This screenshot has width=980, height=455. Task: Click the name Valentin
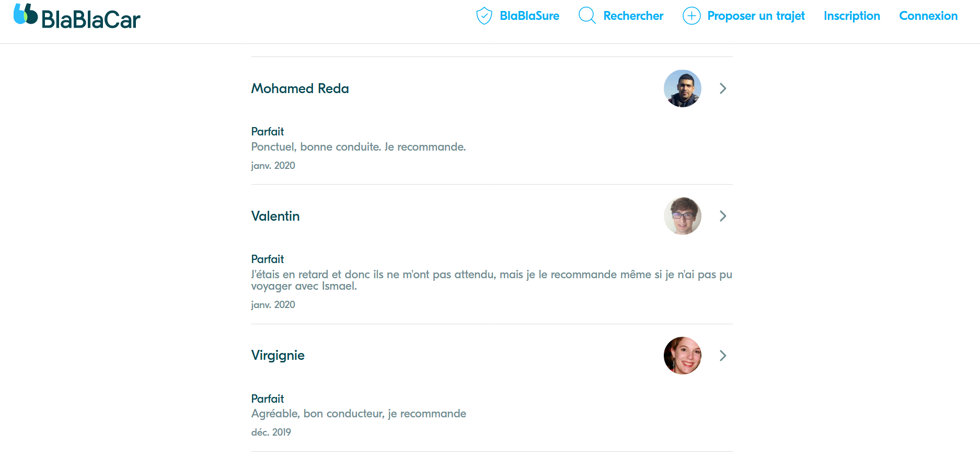pyautogui.click(x=275, y=216)
